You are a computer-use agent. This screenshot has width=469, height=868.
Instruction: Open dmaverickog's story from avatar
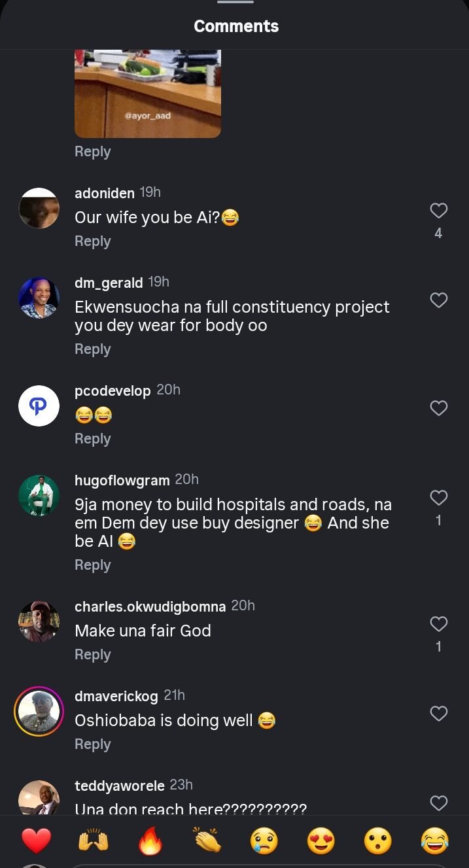[x=39, y=713]
